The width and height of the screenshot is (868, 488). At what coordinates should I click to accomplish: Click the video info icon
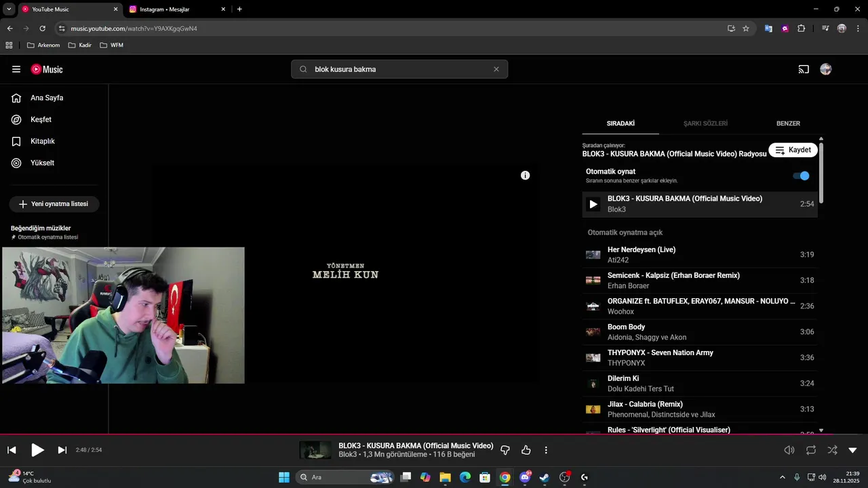coord(525,176)
